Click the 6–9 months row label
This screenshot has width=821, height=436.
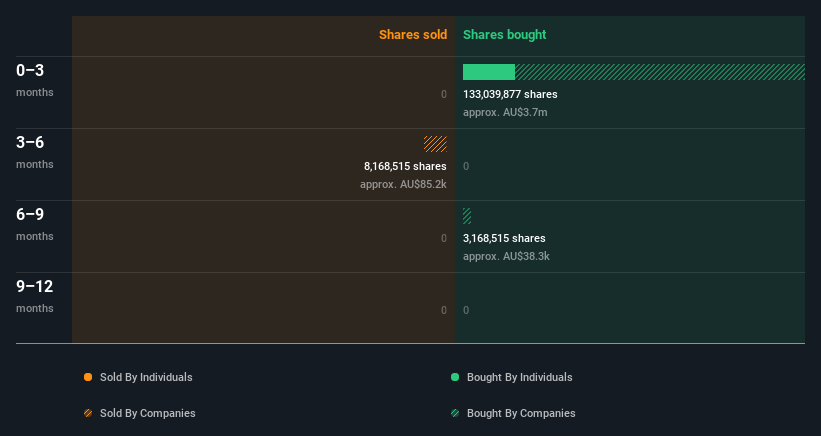pos(35,224)
